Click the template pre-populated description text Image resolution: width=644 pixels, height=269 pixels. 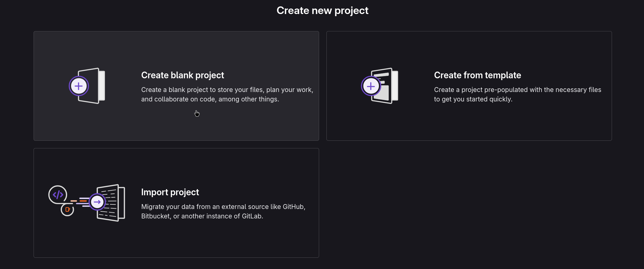[x=517, y=90]
